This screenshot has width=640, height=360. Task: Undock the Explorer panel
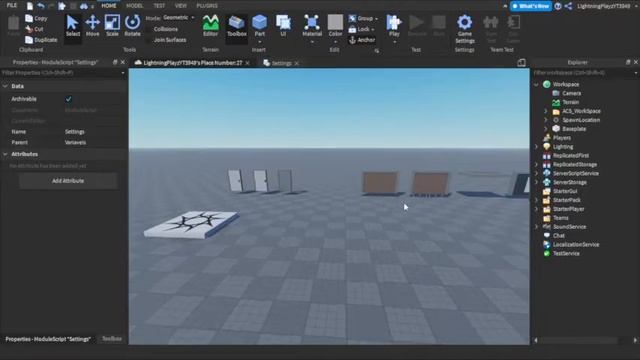628,62
